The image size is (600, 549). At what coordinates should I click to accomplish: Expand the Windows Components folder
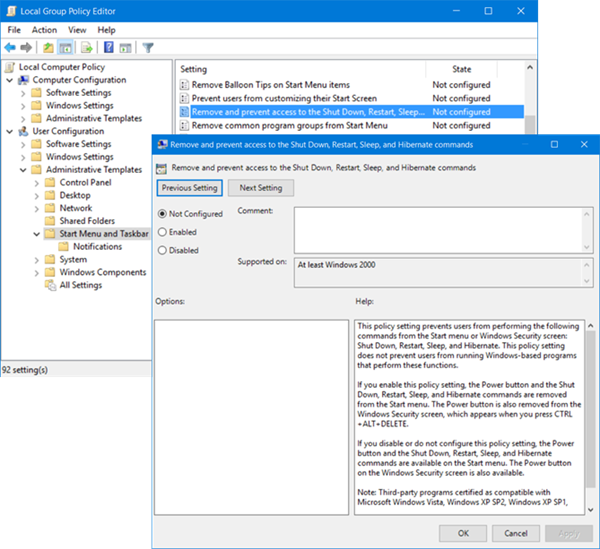click(x=37, y=273)
